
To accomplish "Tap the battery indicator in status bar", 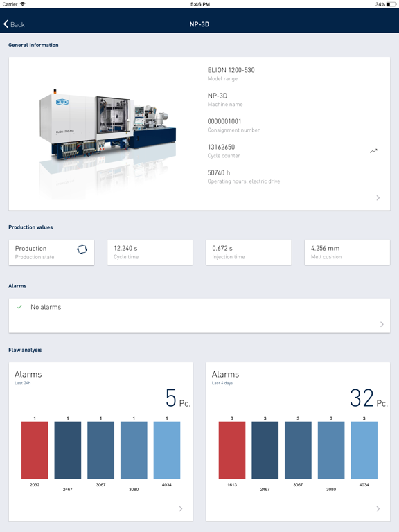I will (x=391, y=4).
